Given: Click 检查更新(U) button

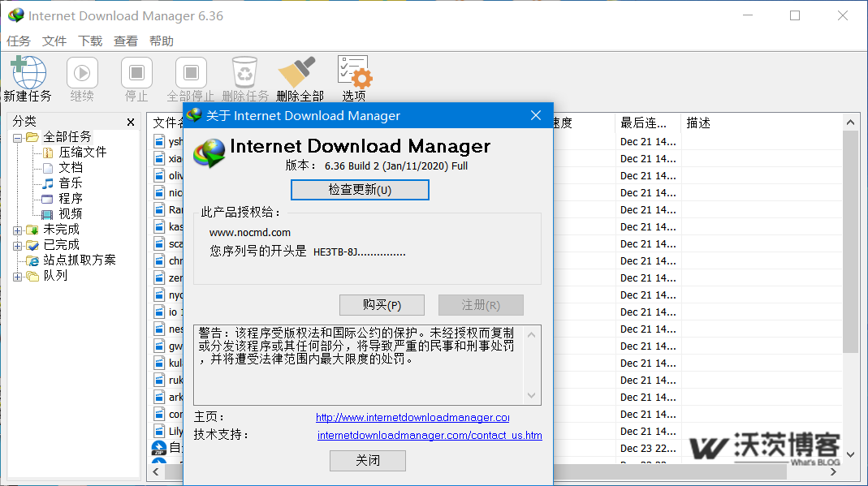Looking at the screenshot, I should [360, 190].
